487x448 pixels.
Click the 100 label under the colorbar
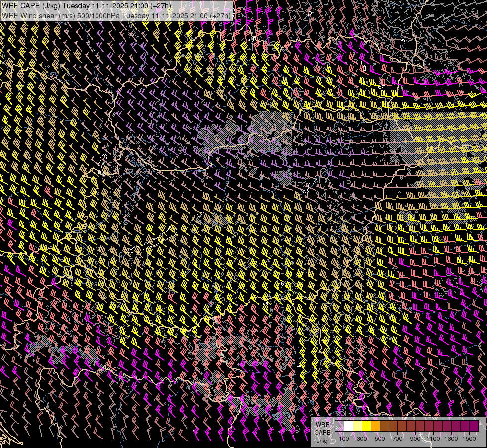click(344, 439)
